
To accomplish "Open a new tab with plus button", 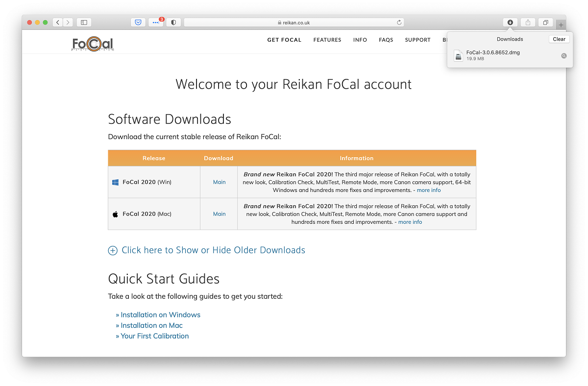I will pos(561,24).
